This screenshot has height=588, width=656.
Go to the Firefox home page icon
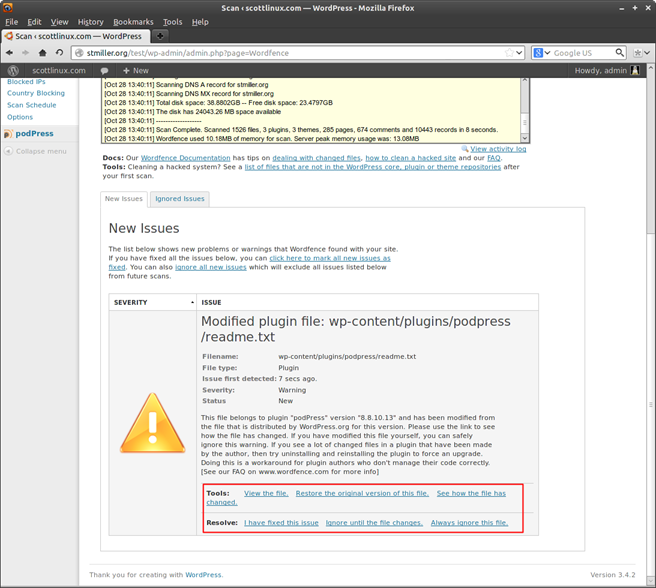(x=42, y=53)
